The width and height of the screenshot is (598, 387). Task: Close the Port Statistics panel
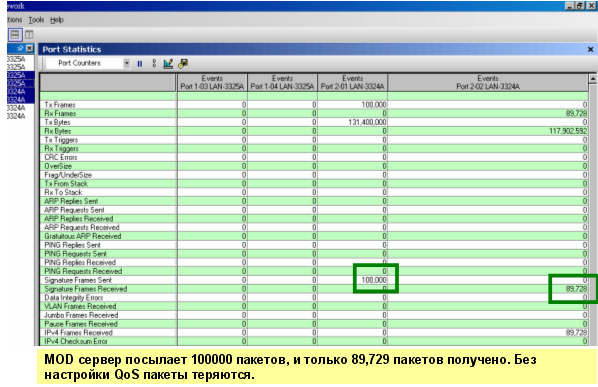pyautogui.click(x=590, y=49)
